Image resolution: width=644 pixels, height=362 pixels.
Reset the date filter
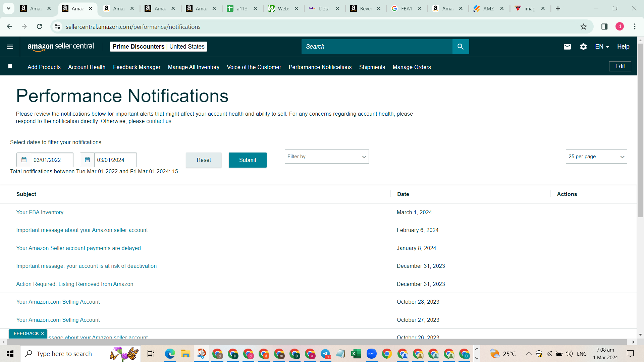(x=204, y=160)
